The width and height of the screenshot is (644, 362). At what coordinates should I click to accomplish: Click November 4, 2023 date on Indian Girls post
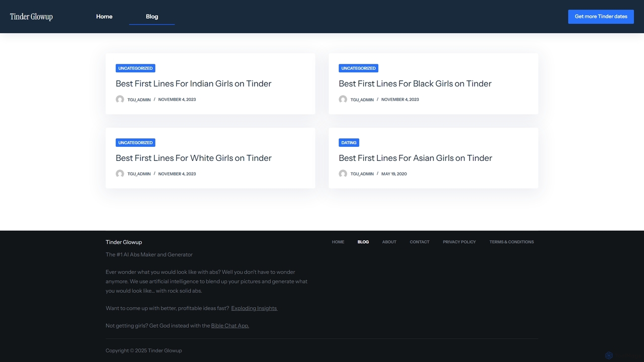pyautogui.click(x=177, y=100)
